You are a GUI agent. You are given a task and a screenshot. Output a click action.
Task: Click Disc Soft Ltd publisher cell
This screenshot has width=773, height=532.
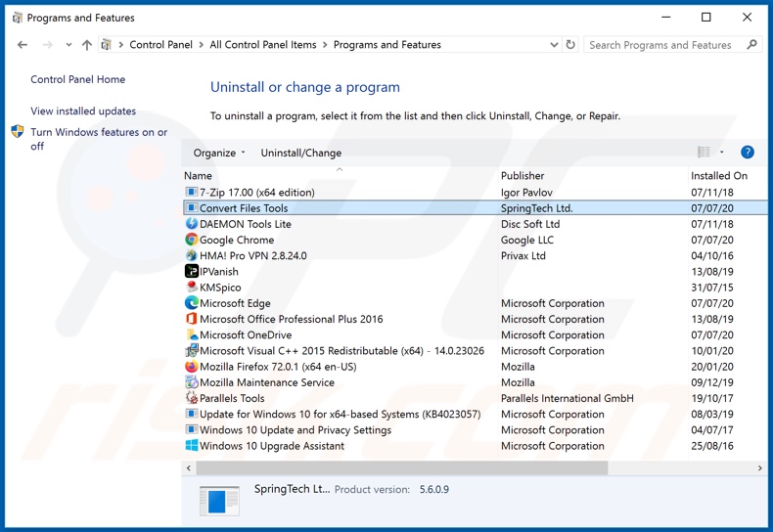tap(530, 224)
